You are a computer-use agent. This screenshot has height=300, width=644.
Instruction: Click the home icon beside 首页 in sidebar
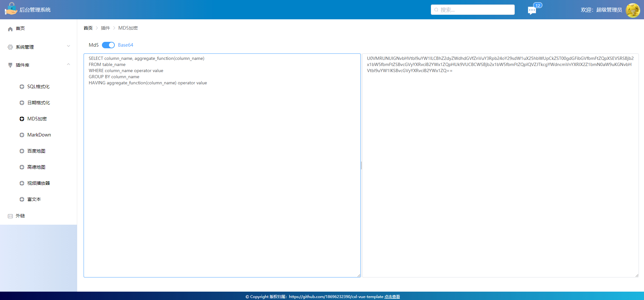pos(10,29)
